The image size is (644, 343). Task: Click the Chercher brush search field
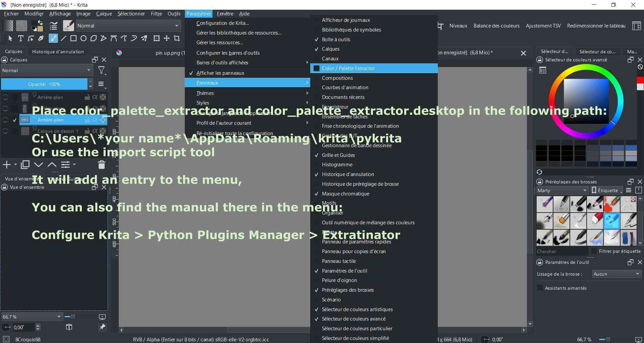pyautogui.click(x=562, y=251)
